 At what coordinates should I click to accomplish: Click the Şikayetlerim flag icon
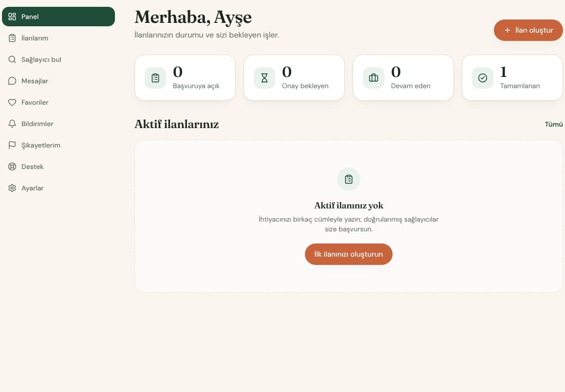click(x=12, y=145)
